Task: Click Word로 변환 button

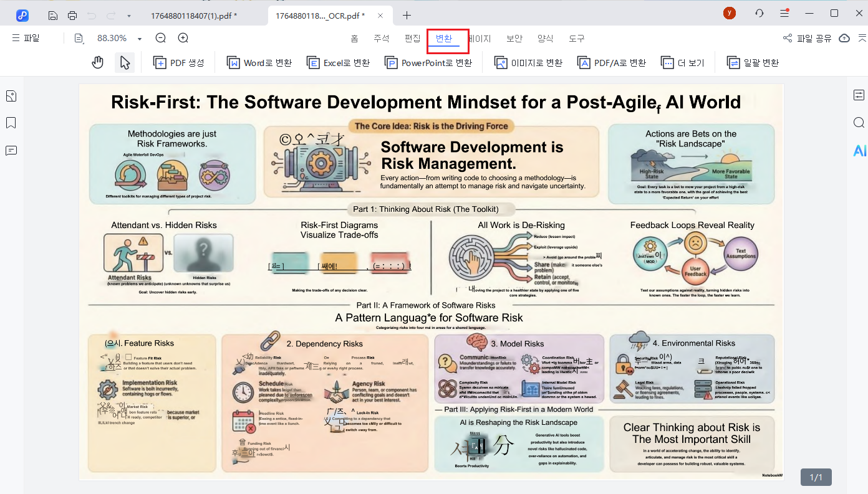Action: click(259, 62)
